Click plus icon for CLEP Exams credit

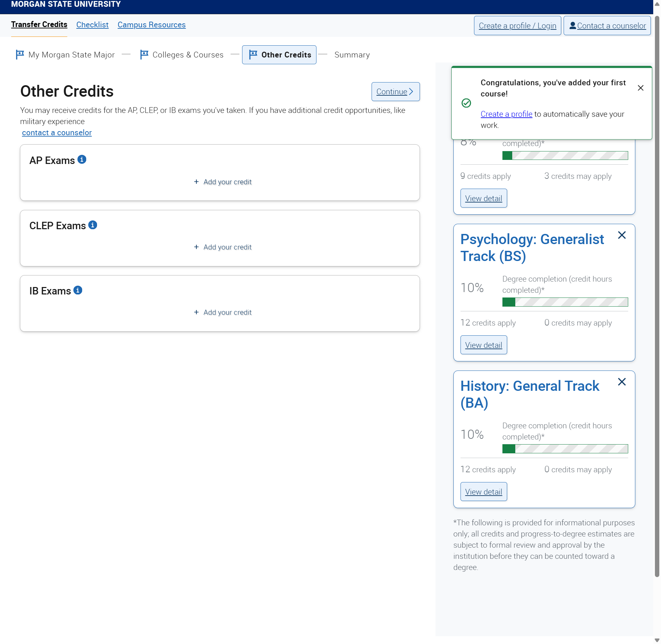(196, 247)
